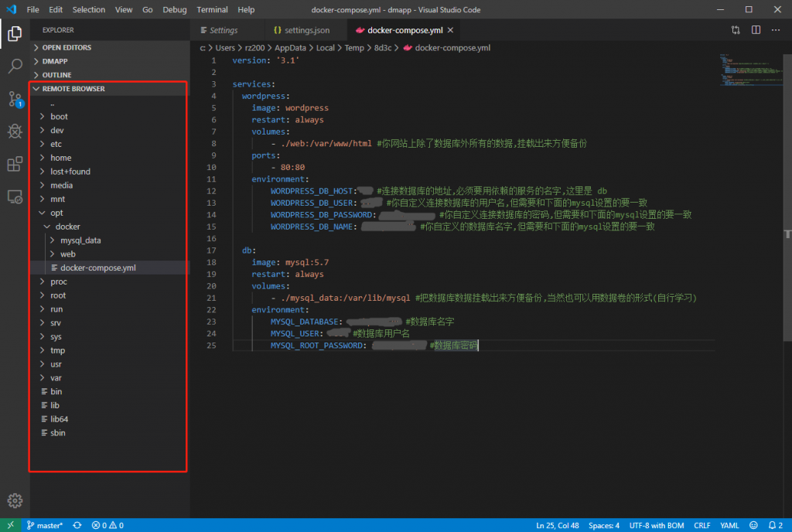The width and height of the screenshot is (792, 532).
Task: Click the master branch indicator
Action: pyautogui.click(x=44, y=526)
